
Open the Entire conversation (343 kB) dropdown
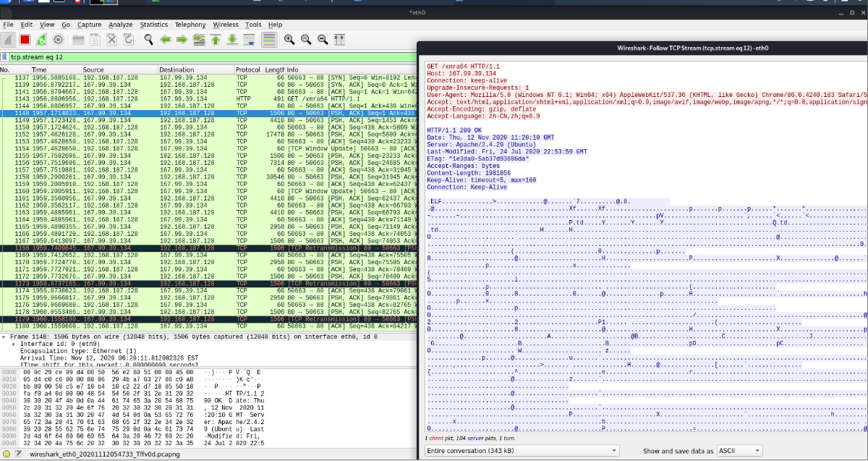[x=522, y=451]
